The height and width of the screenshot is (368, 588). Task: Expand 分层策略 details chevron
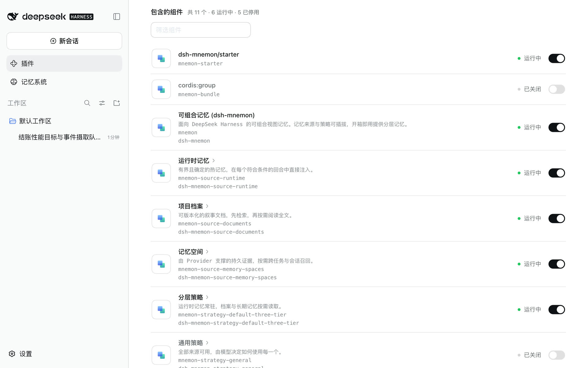[207, 297]
